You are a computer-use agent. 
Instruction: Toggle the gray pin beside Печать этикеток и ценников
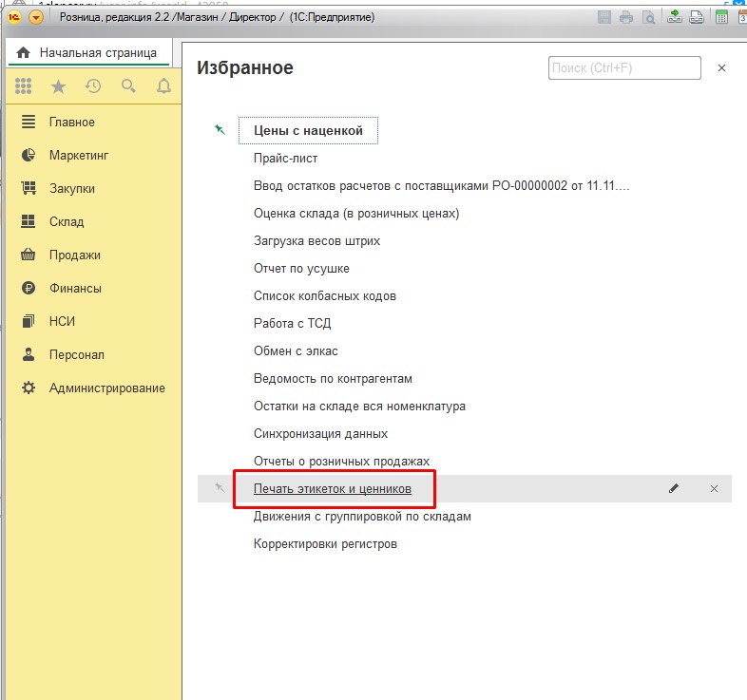point(220,488)
